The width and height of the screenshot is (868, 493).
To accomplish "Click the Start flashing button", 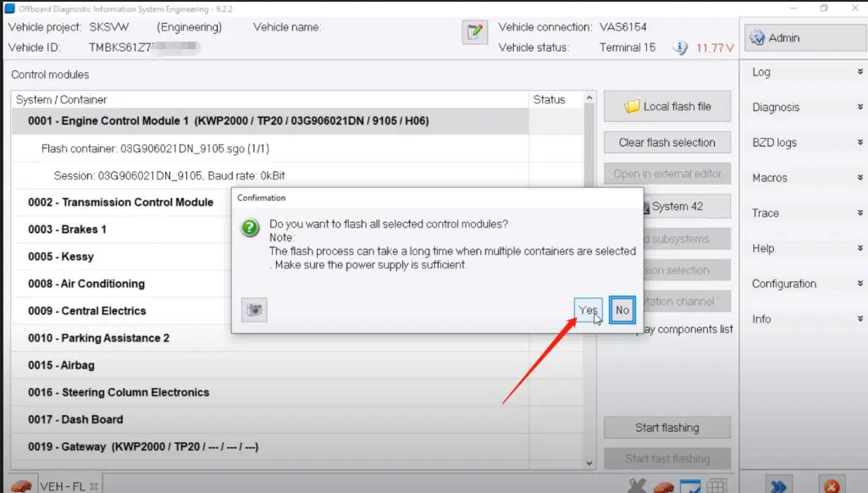I will click(667, 428).
